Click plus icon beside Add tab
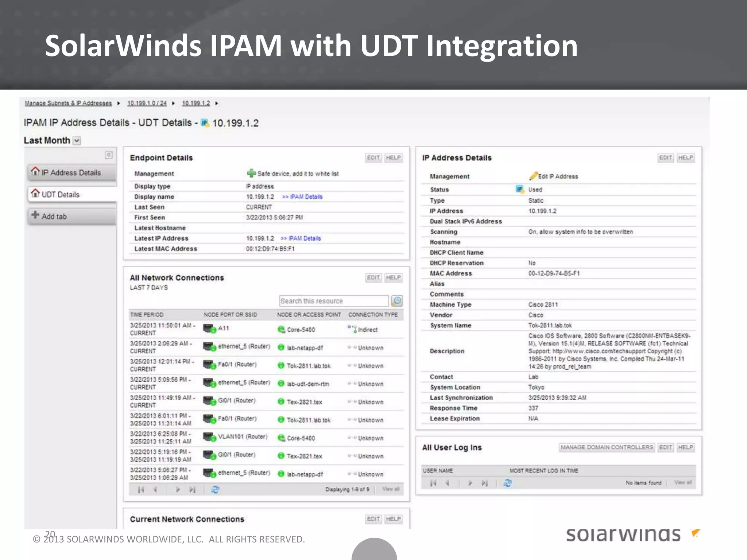The width and height of the screenshot is (747, 560). coord(35,215)
